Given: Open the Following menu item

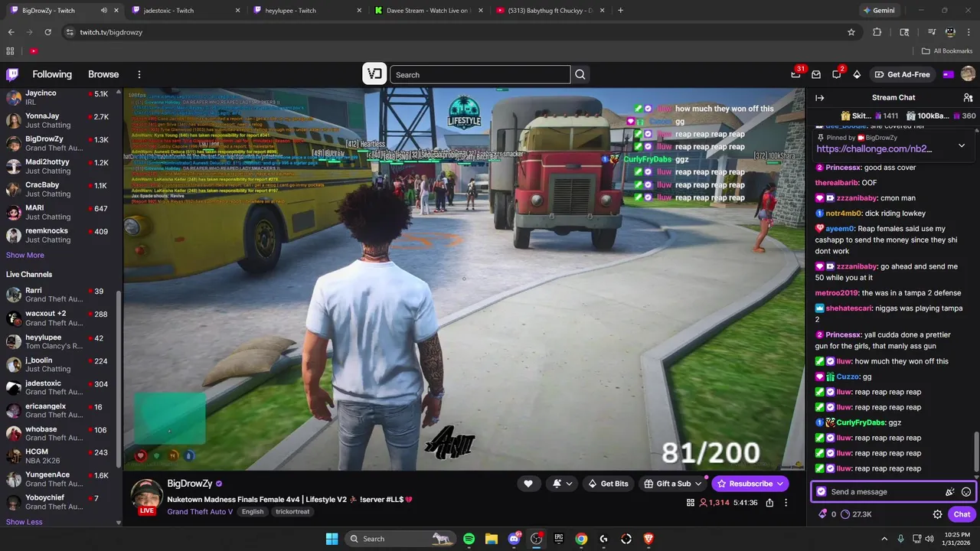Looking at the screenshot, I should click(x=52, y=74).
